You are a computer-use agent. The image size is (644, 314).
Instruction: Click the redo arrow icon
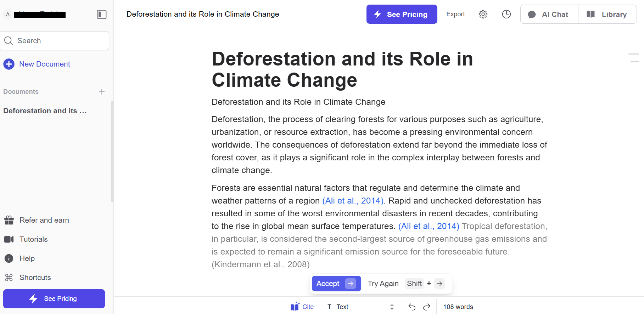coord(427,307)
